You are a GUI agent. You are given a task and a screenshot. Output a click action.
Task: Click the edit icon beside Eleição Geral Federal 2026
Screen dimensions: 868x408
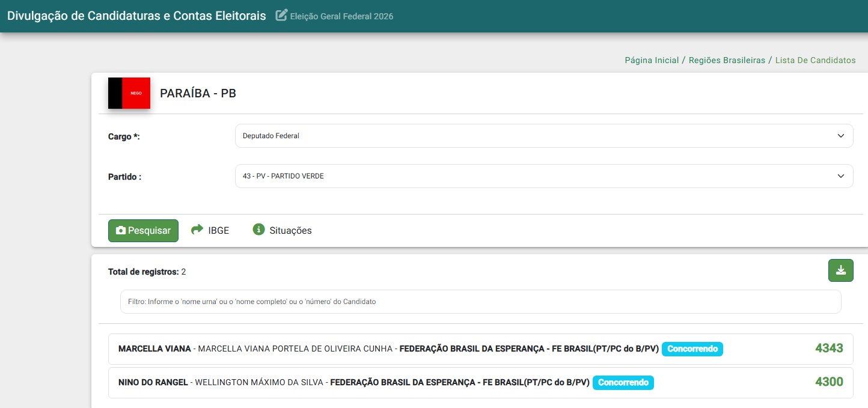click(281, 16)
